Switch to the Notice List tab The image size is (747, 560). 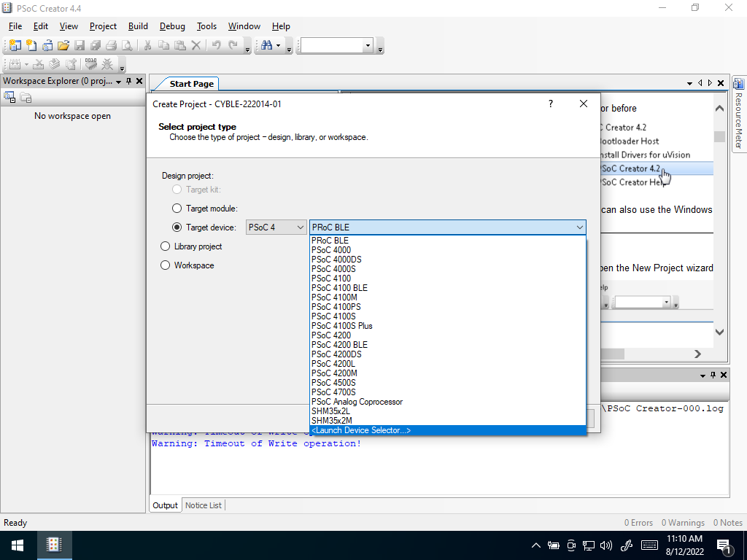tap(204, 505)
